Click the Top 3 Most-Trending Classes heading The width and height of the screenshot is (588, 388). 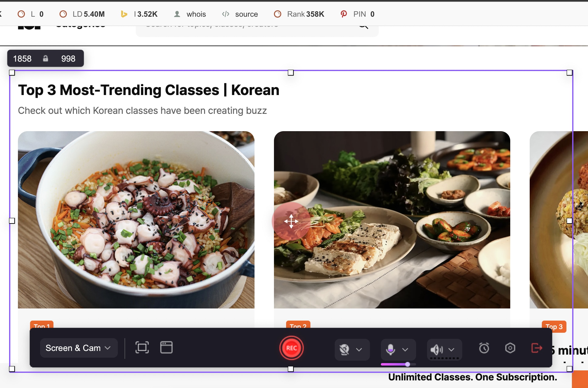tap(149, 90)
